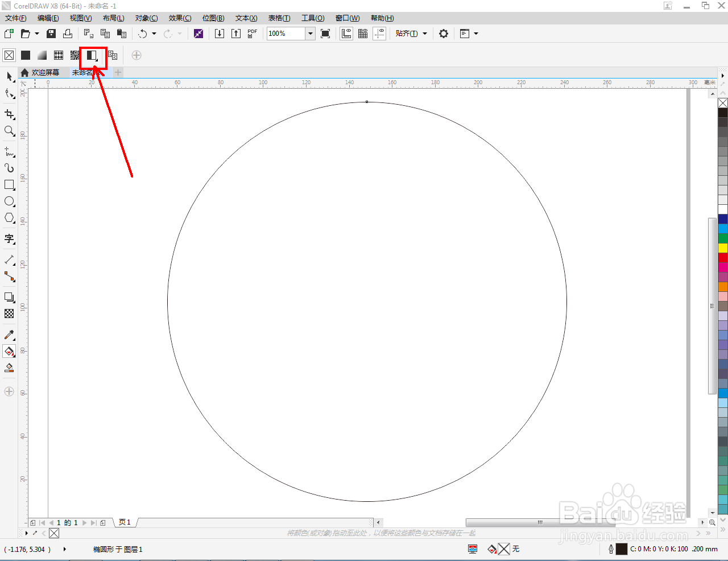The image size is (728, 561).
Task: Click the Print icon
Action: click(x=67, y=34)
